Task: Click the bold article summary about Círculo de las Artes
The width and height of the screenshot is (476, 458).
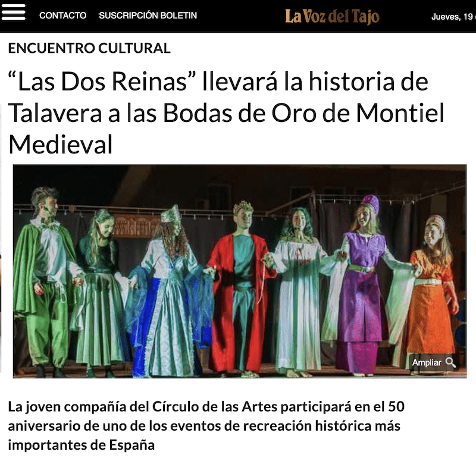Action: point(206,425)
